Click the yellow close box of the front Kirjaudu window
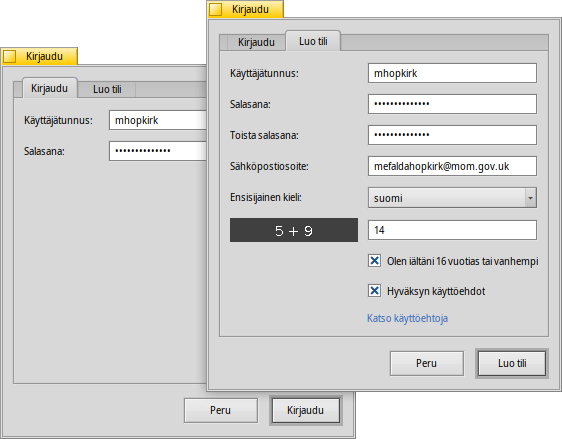Image resolution: width=562 pixels, height=439 pixels. coord(216,10)
